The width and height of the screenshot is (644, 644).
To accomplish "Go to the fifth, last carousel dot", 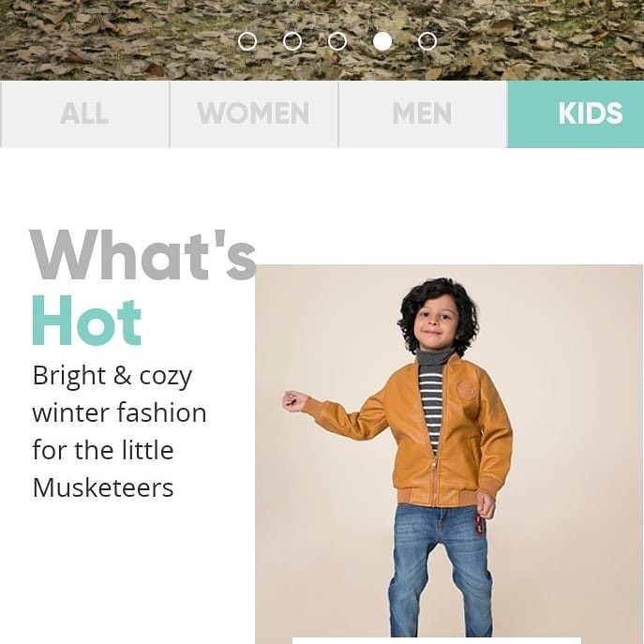I will (x=427, y=41).
